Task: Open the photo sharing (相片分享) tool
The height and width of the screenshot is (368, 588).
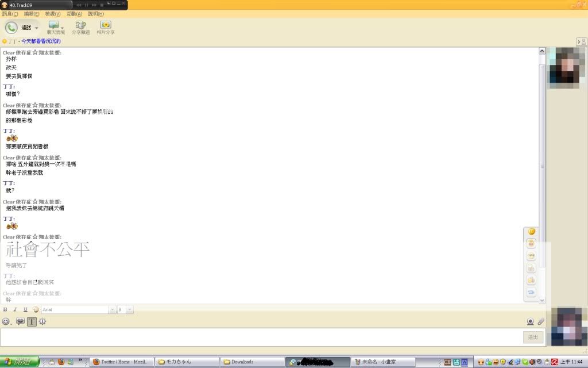Action: 106,26
